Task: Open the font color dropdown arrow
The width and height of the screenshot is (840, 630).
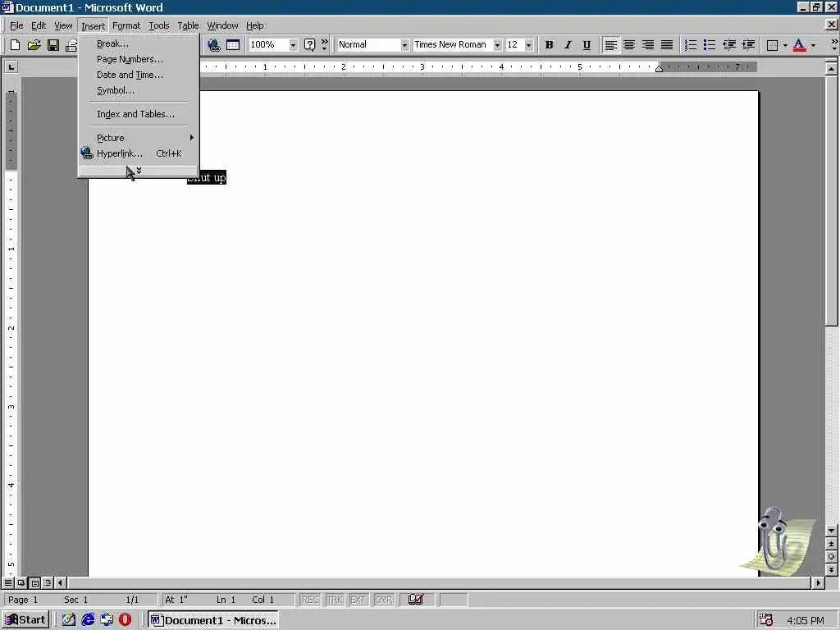Action: tap(813, 45)
